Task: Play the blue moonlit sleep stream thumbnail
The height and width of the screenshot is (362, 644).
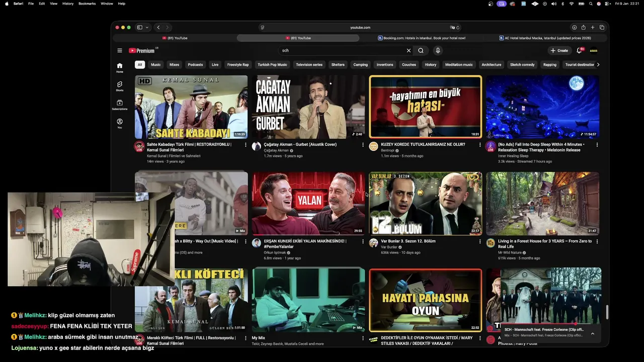Action: (x=542, y=107)
